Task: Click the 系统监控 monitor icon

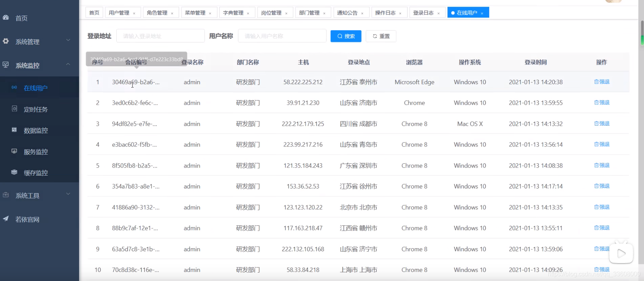Action: point(6,65)
